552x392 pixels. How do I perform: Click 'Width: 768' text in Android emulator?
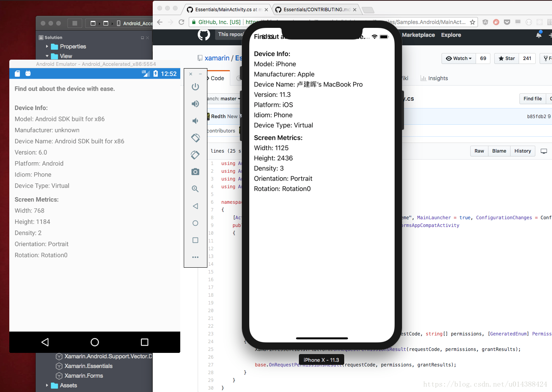(x=29, y=211)
